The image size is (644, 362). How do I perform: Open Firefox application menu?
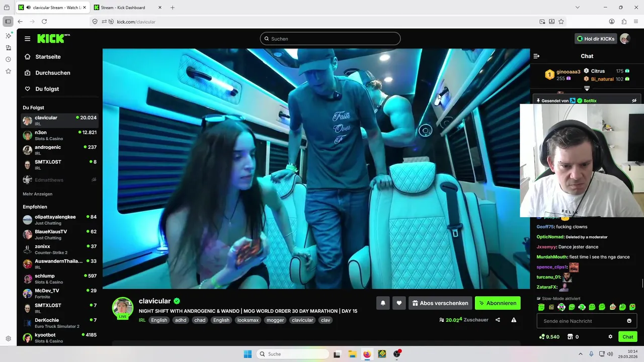(x=636, y=22)
